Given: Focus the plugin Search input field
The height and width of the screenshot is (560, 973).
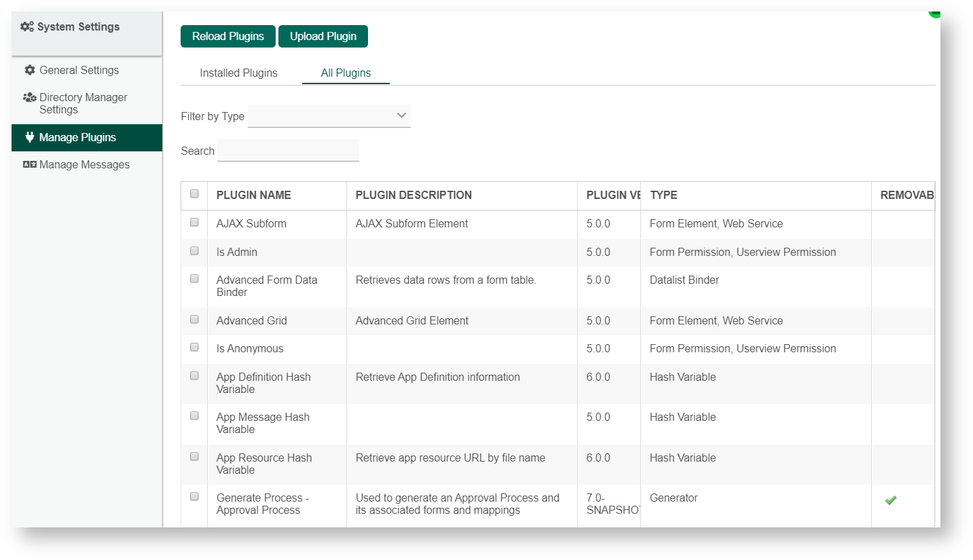Looking at the screenshot, I should pos(288,151).
